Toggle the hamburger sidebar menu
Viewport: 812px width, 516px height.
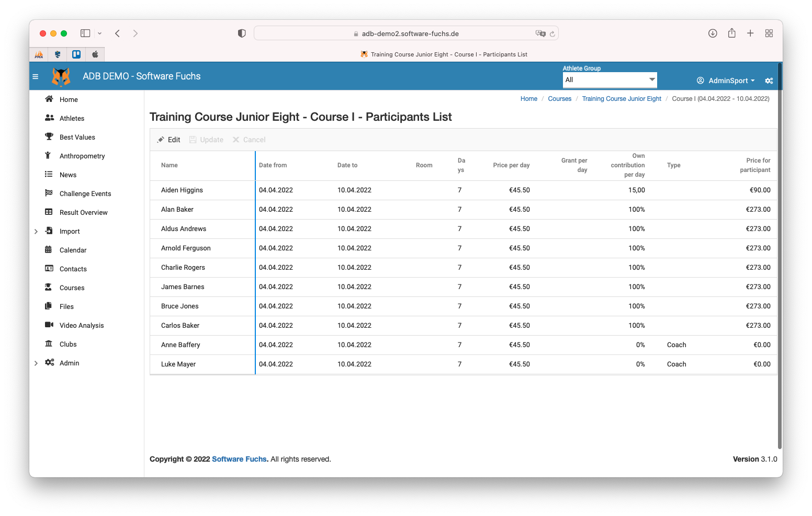point(36,76)
